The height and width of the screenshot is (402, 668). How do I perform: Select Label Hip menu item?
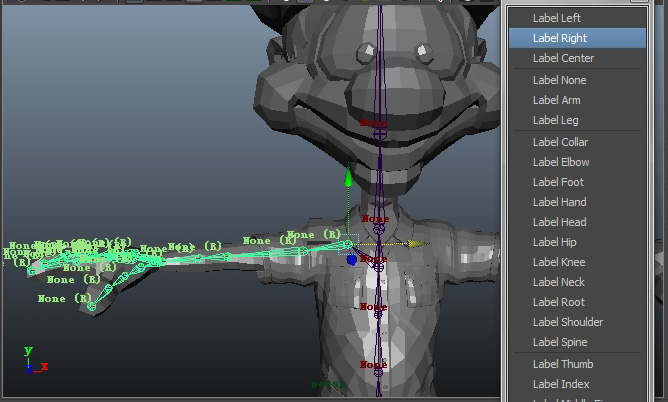[577, 242]
